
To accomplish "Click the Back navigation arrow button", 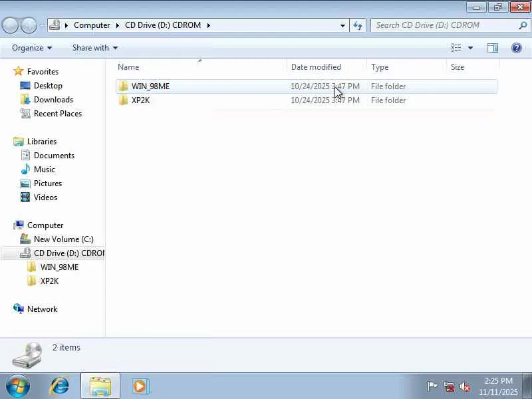I will [x=11, y=25].
